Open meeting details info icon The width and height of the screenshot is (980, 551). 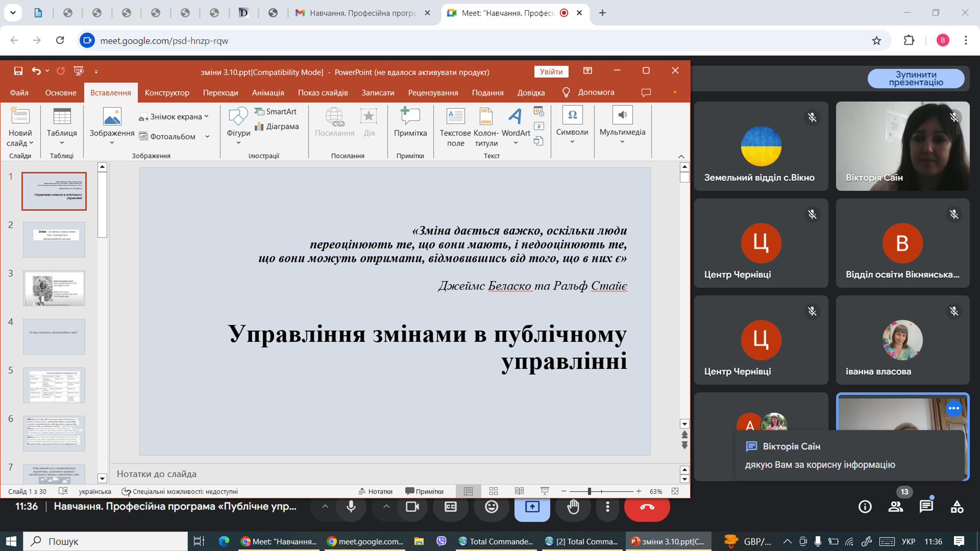click(x=865, y=507)
